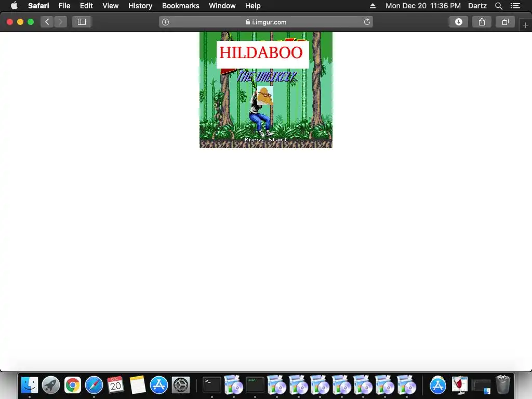Open App Store icon next to Notes
The image size is (532, 399).
point(159,385)
